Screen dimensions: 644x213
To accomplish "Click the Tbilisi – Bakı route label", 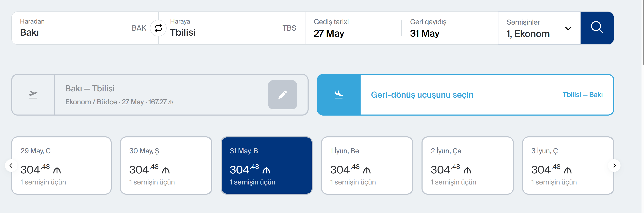I will [x=582, y=95].
